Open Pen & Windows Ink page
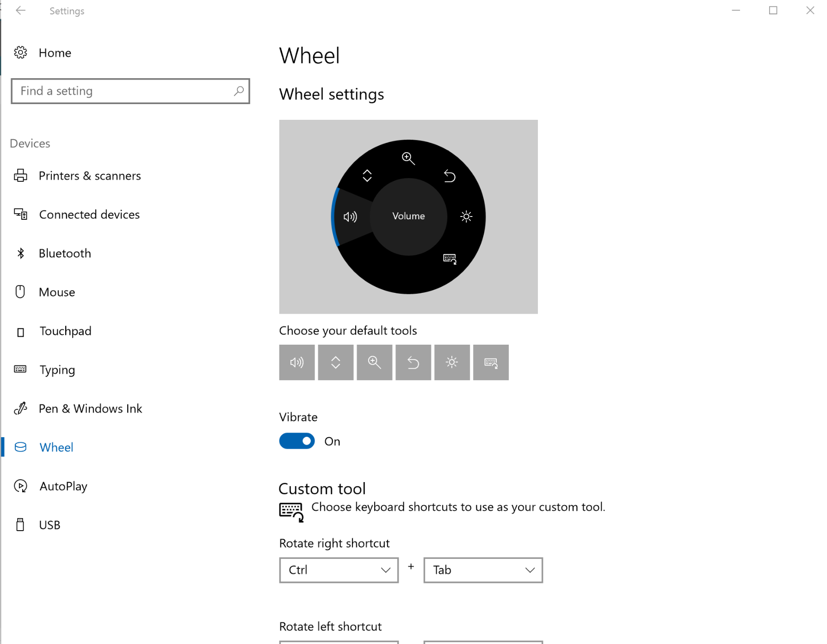 click(90, 409)
